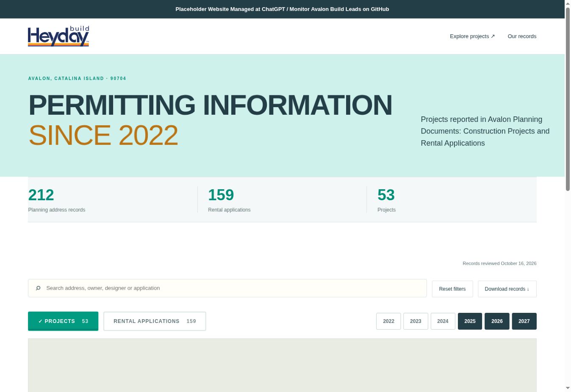Enable the 2024 year filter
This screenshot has height=392, width=571.
[443, 321]
